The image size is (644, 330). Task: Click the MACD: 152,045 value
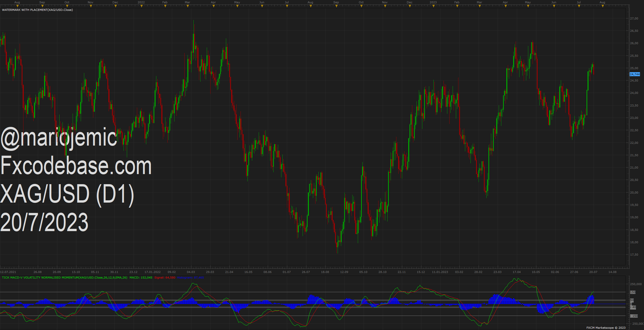[141, 278]
